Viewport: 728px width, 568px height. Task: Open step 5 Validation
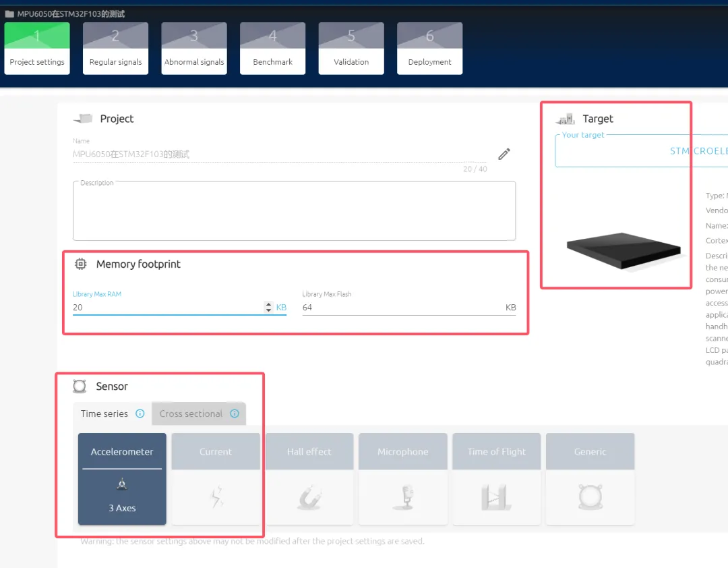[351, 49]
